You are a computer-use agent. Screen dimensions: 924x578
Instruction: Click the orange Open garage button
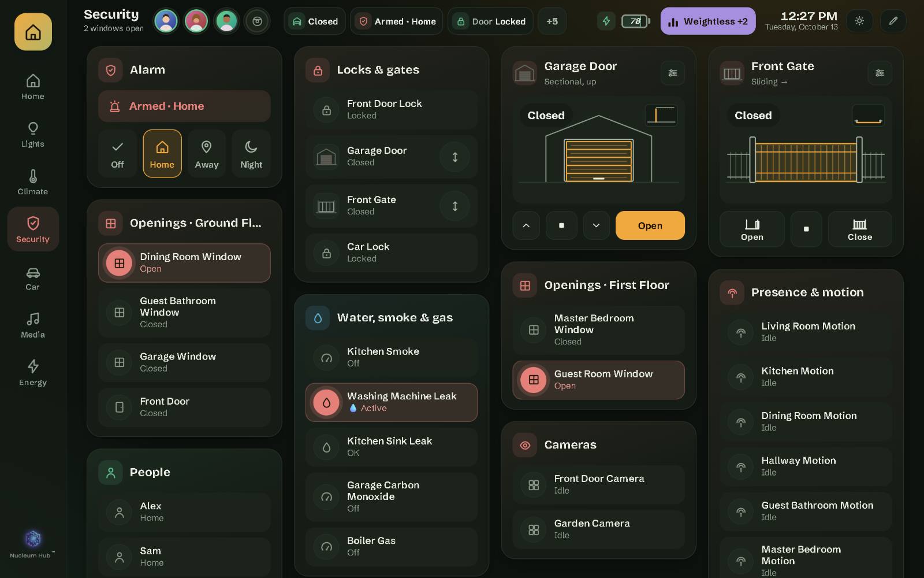650,225
